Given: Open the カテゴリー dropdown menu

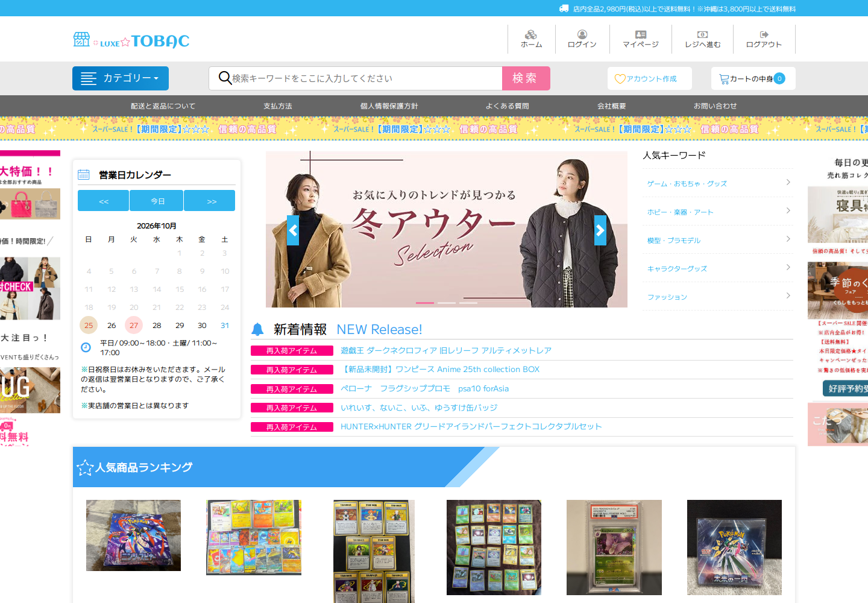Looking at the screenshot, I should [121, 78].
